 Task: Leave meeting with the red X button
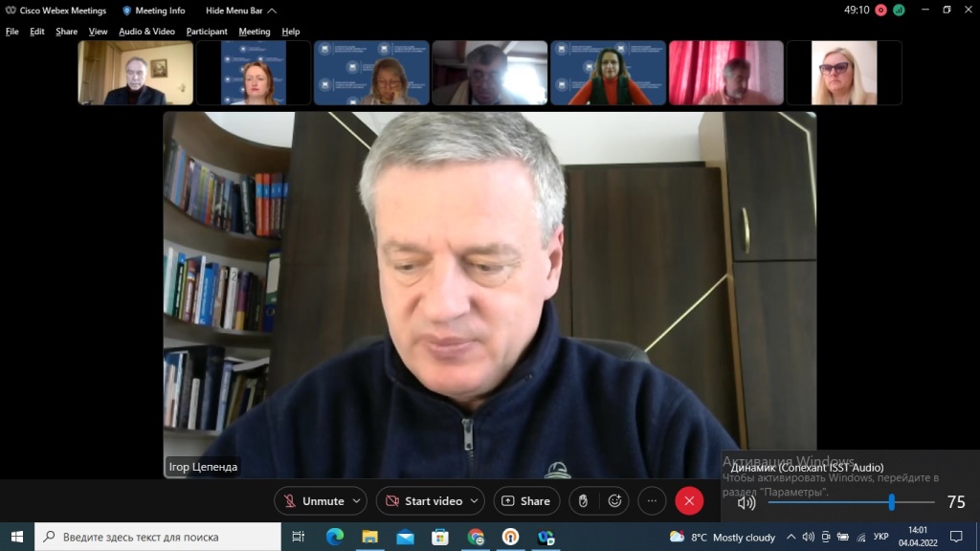click(689, 501)
